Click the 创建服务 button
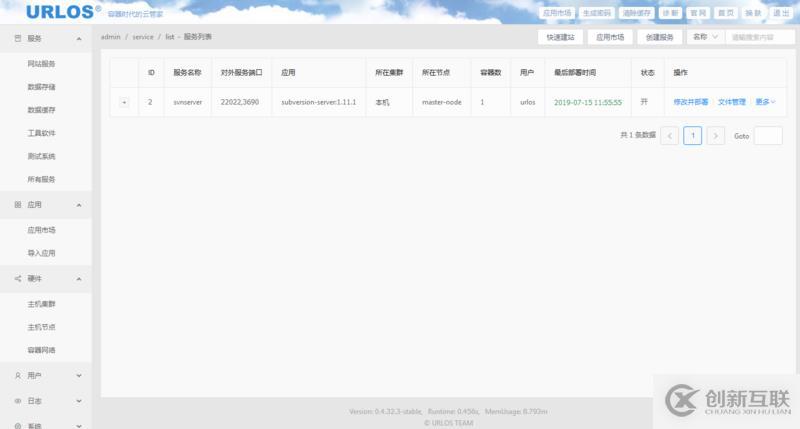The image size is (800, 429). [658, 37]
